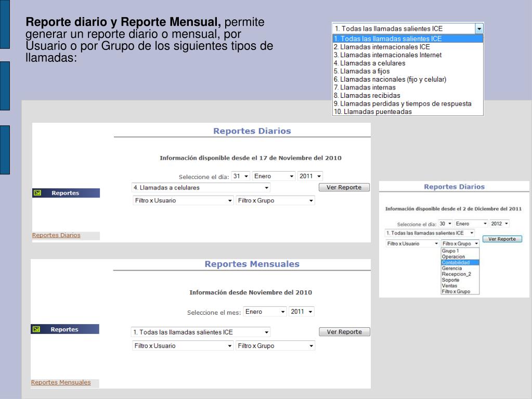Open Filtro x Grupo dropdown in monthly report

coord(275,345)
